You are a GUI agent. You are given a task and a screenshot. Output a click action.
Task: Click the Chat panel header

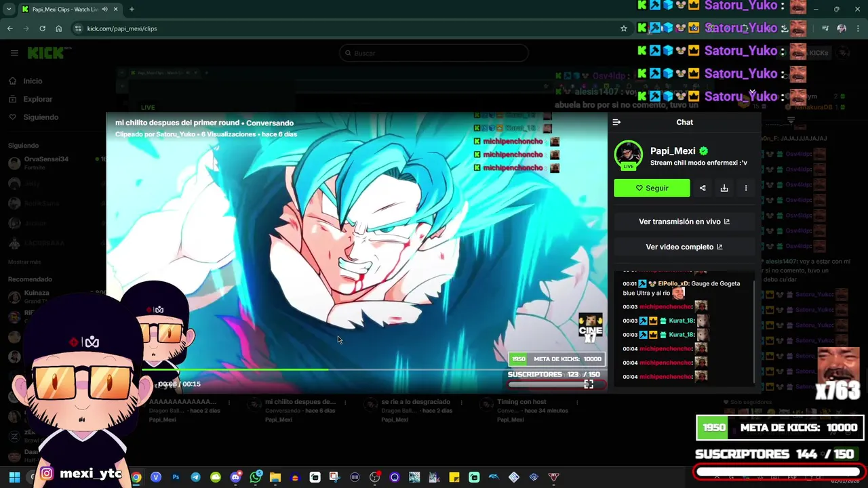(x=684, y=122)
